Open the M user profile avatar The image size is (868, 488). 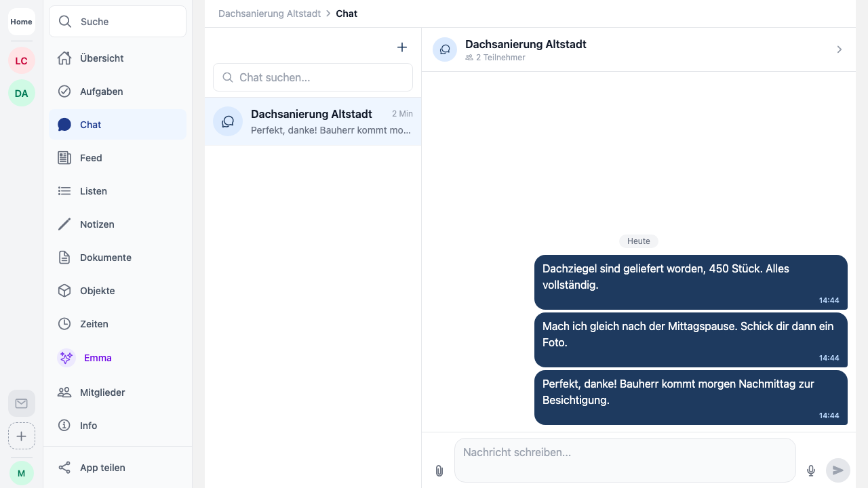[21, 473]
